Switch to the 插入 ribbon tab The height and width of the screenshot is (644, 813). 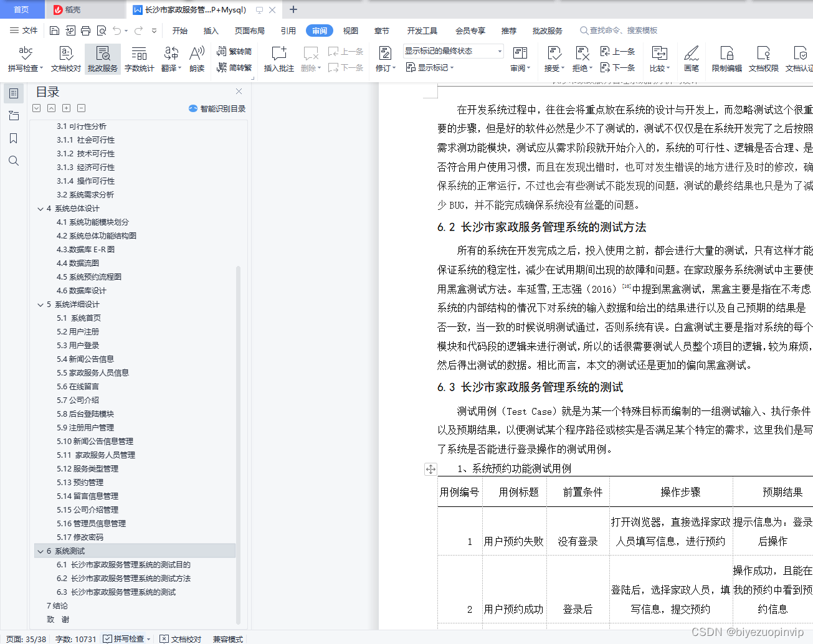click(x=211, y=31)
